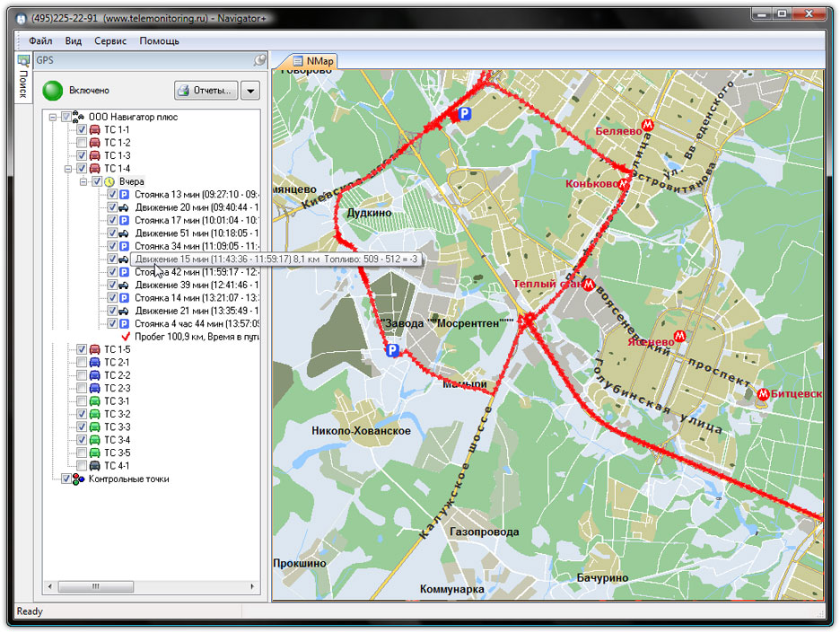
Task: Click the ООО Навигатор плюс group icon
Action: pos(79,117)
